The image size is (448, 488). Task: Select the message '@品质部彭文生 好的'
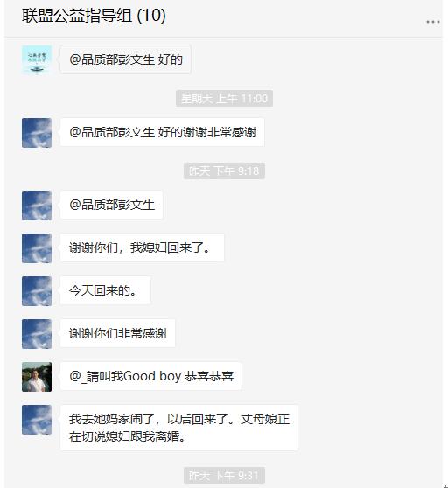[125, 59]
